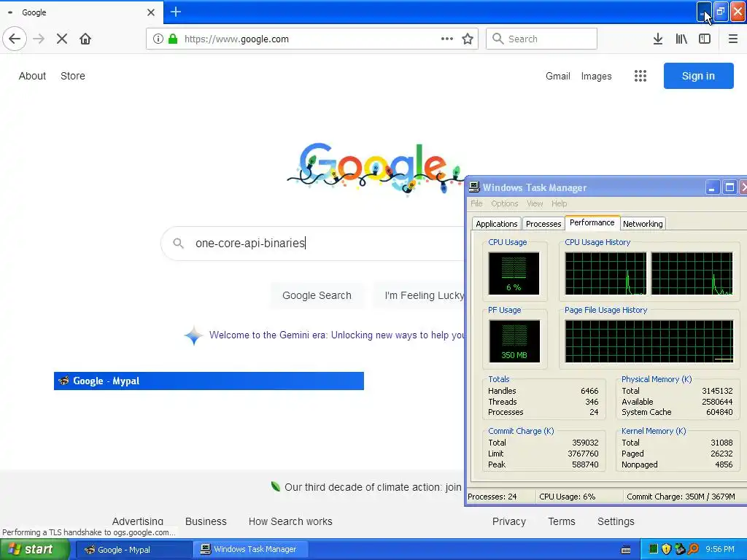Viewport: 747px width, 560px height.
Task: Open Task Manager Help menu
Action: (x=560, y=204)
